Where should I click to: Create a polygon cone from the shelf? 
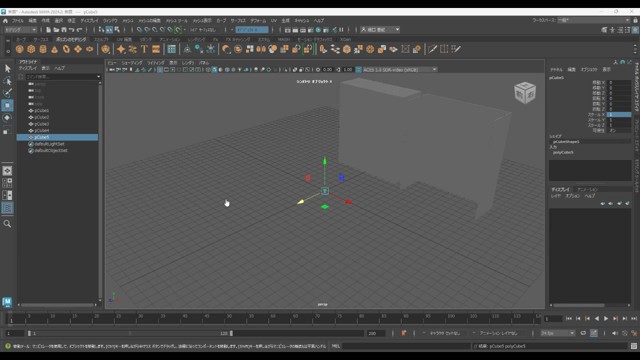coord(54,49)
